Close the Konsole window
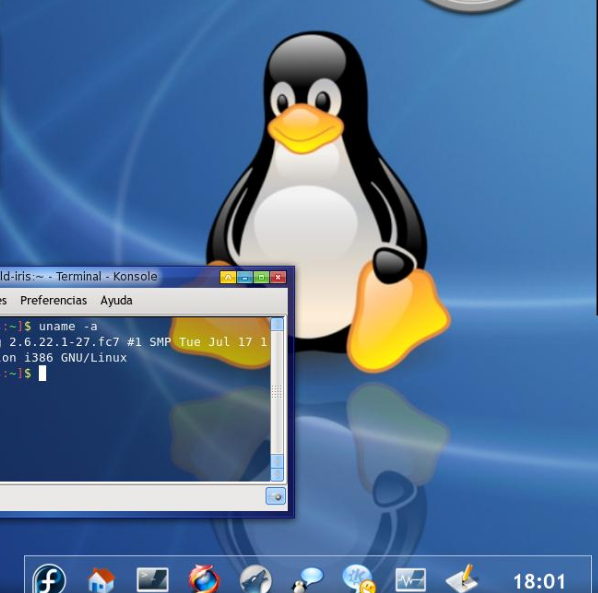 278,277
